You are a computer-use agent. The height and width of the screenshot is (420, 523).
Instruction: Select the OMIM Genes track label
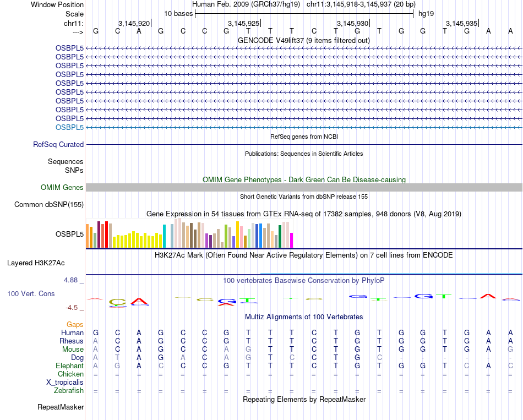[62, 188]
